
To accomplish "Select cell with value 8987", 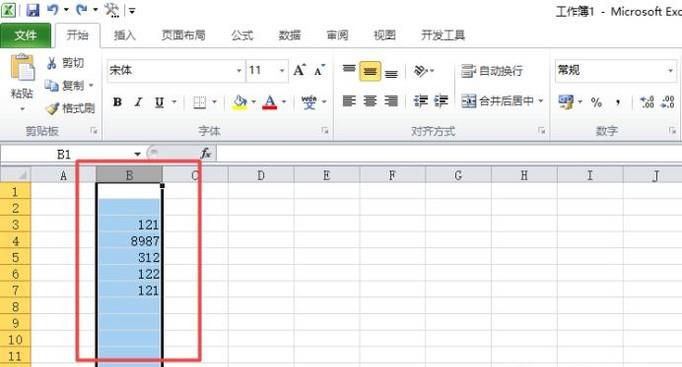I will pos(130,241).
